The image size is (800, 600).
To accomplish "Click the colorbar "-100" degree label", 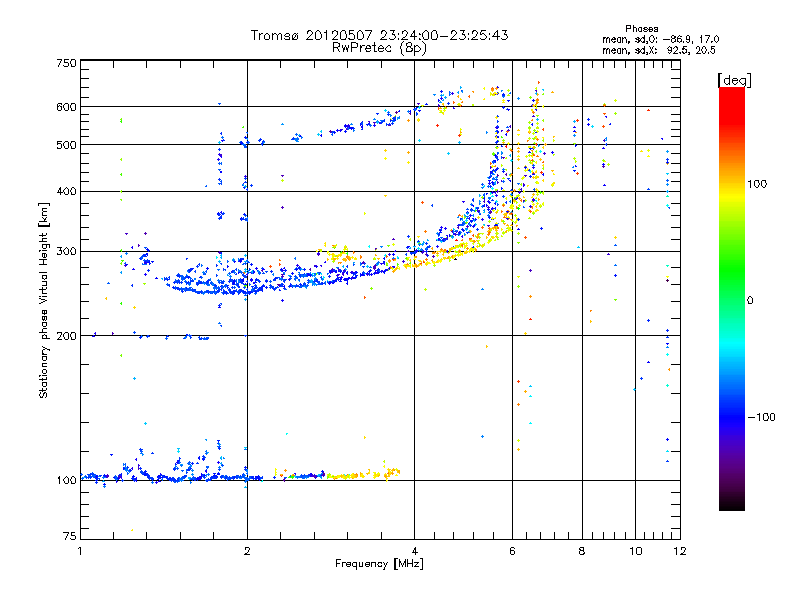I will click(761, 417).
